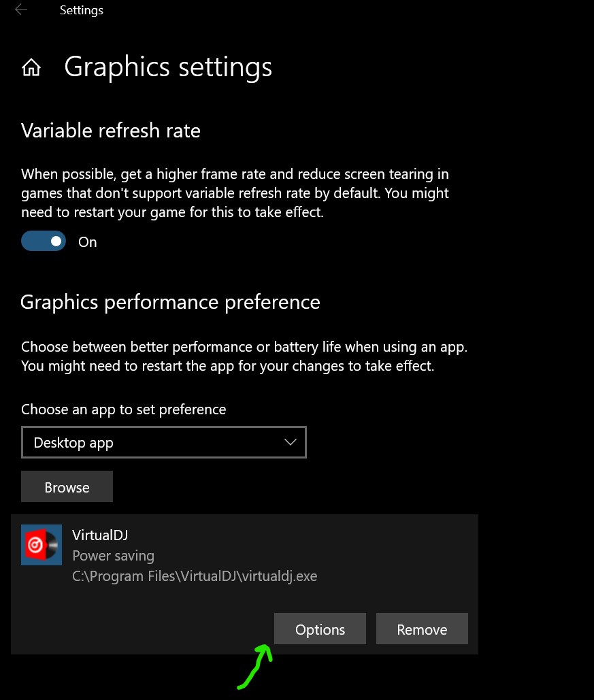The image size is (594, 700).
Task: Click the VirtualDJ app icon
Action: (x=42, y=545)
